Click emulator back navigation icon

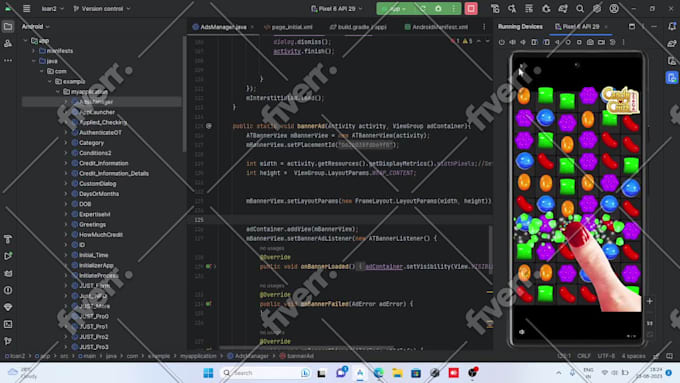pyautogui.click(x=557, y=42)
